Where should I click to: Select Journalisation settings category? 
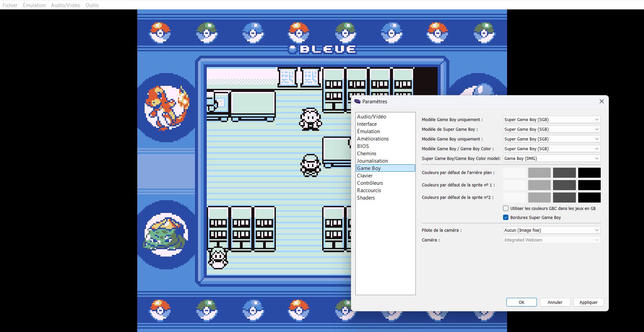pos(385,161)
